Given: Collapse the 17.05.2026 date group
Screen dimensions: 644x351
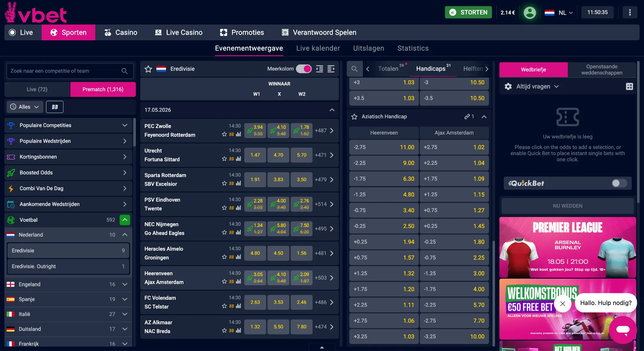Looking at the screenshot, I should point(332,110).
